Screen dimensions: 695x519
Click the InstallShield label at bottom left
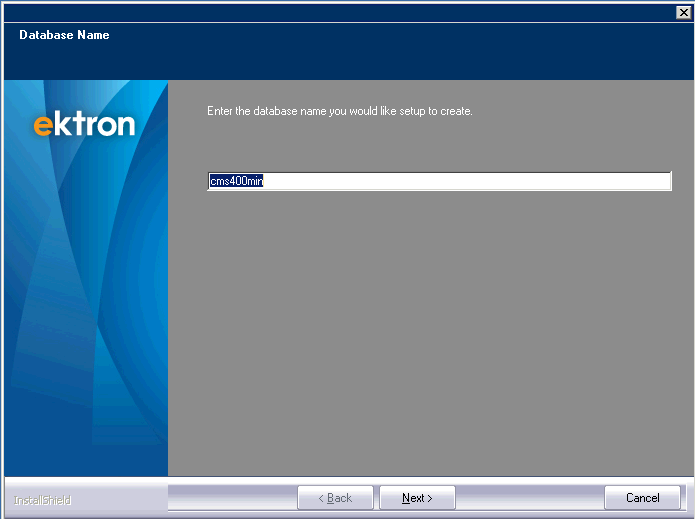[42, 500]
